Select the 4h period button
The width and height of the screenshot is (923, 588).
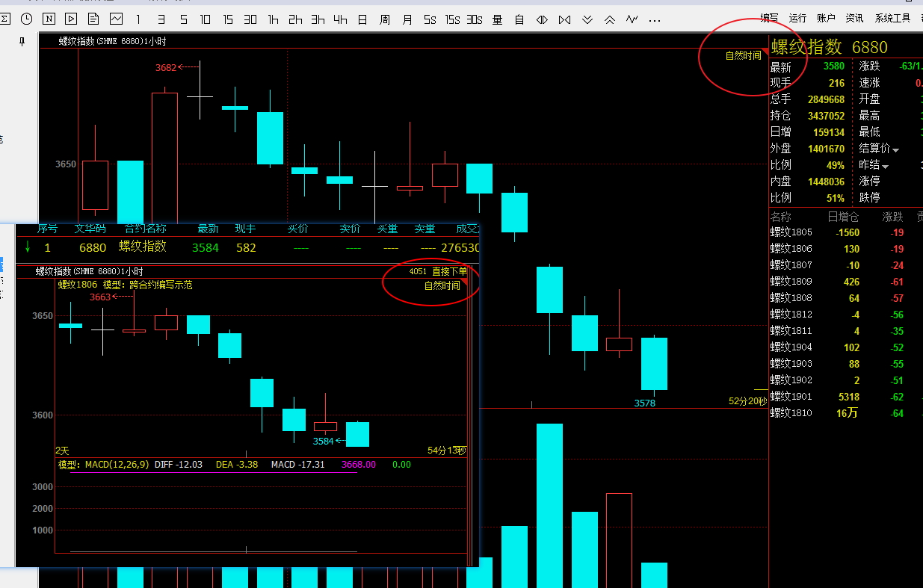click(340, 19)
